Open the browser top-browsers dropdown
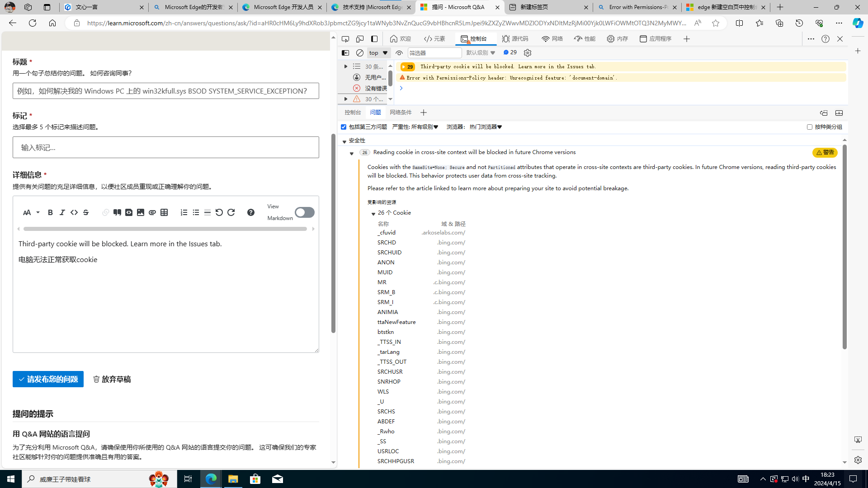 (x=486, y=127)
